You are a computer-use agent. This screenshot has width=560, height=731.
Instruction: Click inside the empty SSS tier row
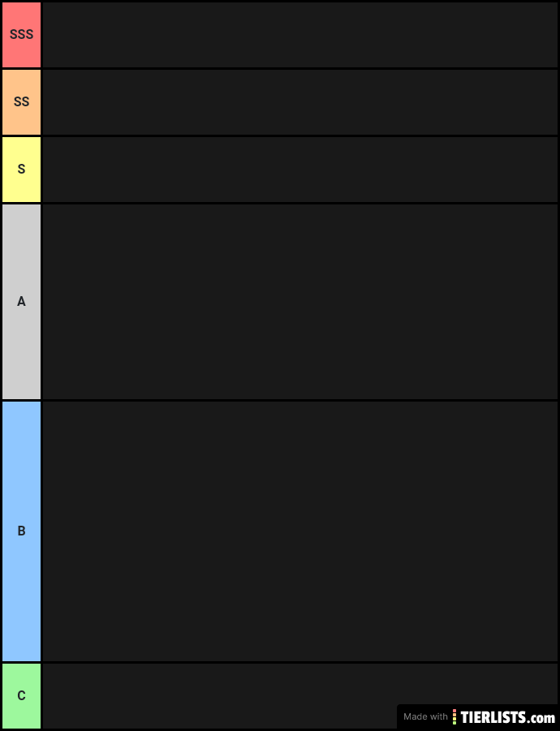pyautogui.click(x=299, y=35)
